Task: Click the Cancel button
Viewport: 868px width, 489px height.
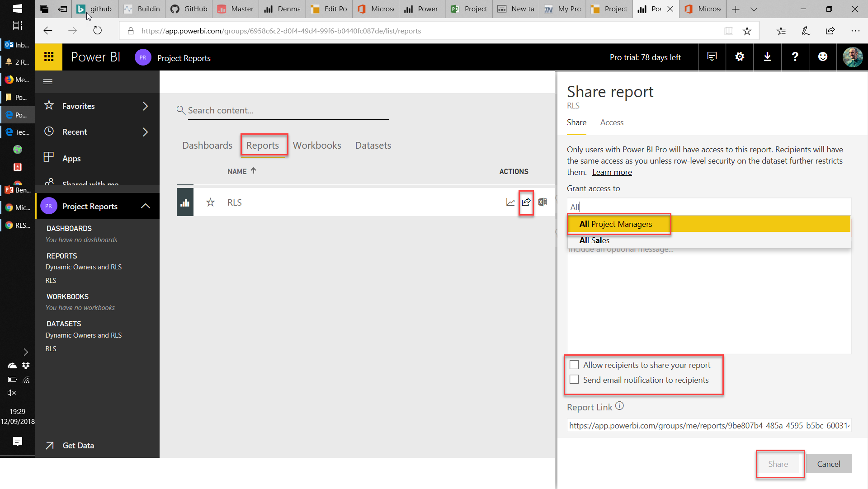Action: tap(829, 464)
